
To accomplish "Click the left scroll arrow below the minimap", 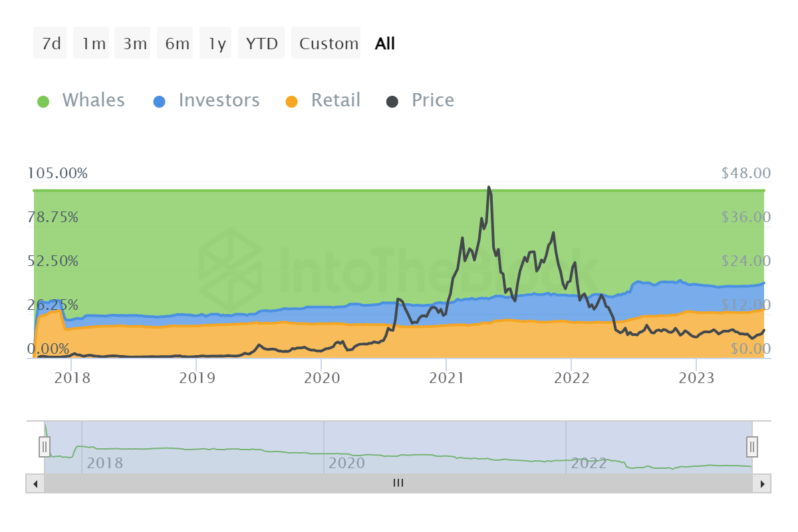I will [x=33, y=483].
